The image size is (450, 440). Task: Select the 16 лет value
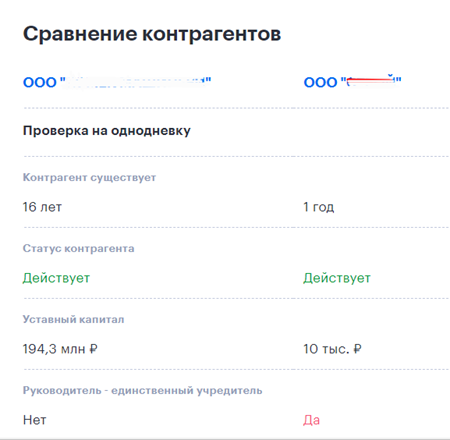(42, 207)
